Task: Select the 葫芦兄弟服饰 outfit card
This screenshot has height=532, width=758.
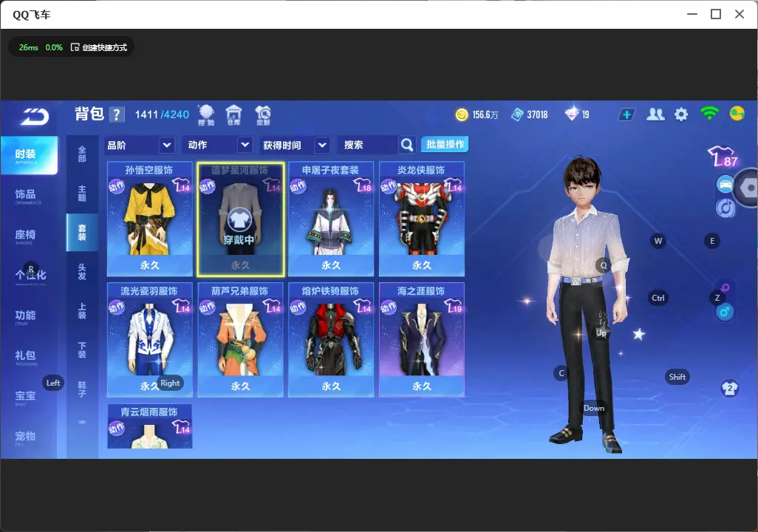Action: coord(240,340)
